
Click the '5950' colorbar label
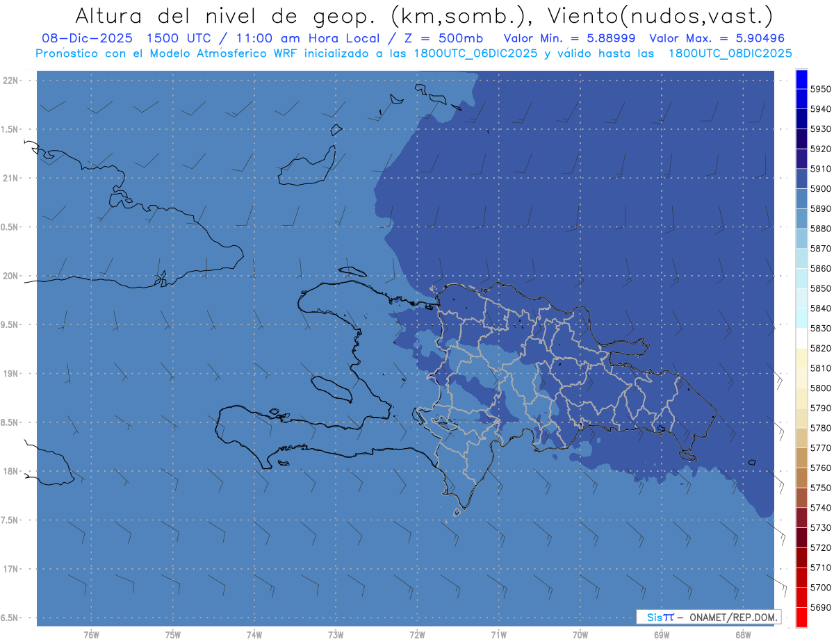821,90
